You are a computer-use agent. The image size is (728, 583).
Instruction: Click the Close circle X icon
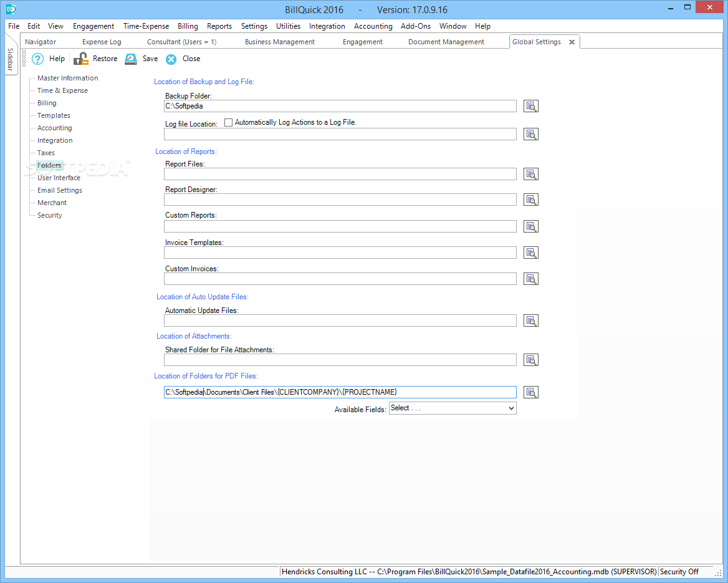tap(171, 59)
